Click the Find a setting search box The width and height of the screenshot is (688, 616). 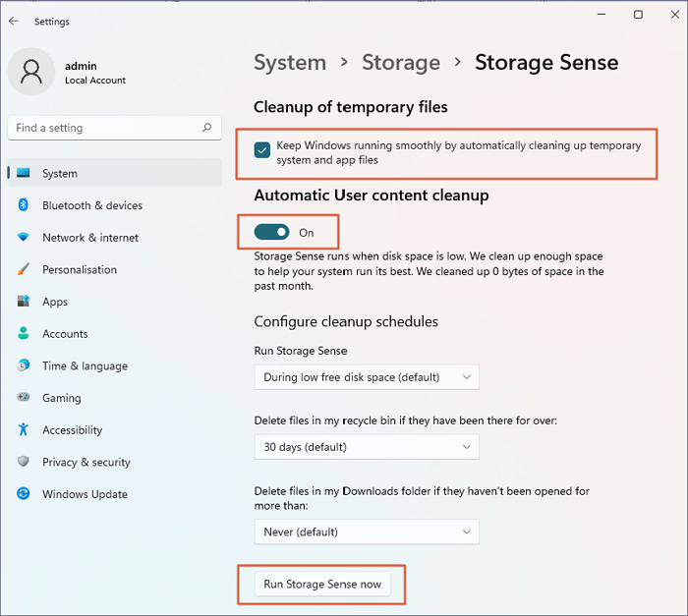[103, 128]
